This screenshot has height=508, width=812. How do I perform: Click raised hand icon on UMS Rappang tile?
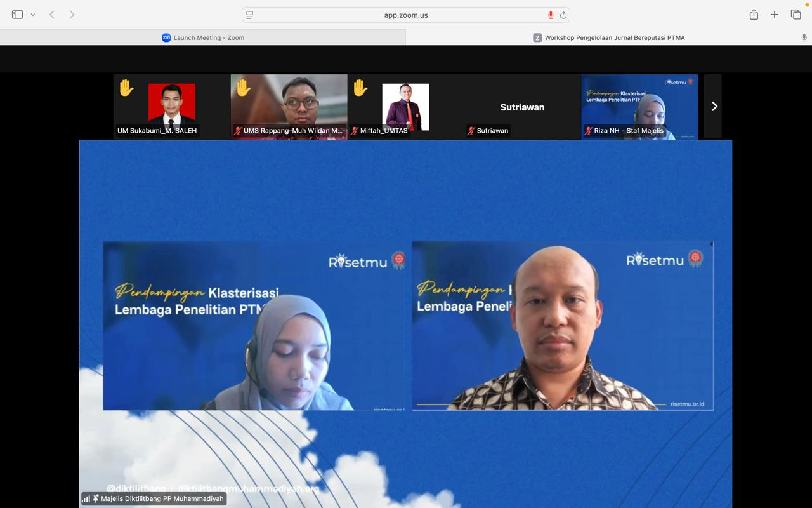tap(244, 88)
